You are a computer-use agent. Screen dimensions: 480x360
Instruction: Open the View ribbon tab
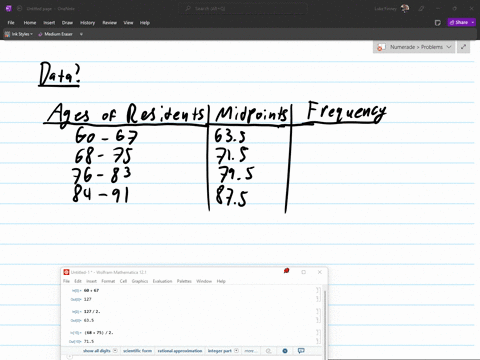point(128,23)
